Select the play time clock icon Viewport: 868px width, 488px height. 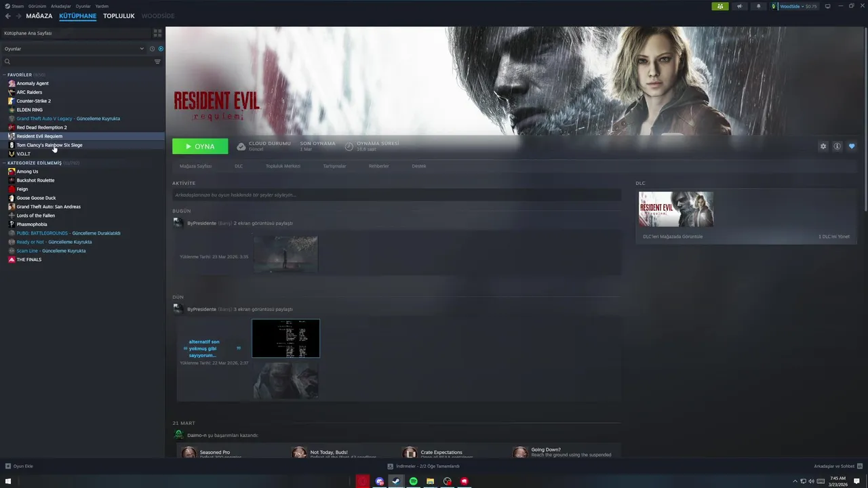tap(349, 146)
